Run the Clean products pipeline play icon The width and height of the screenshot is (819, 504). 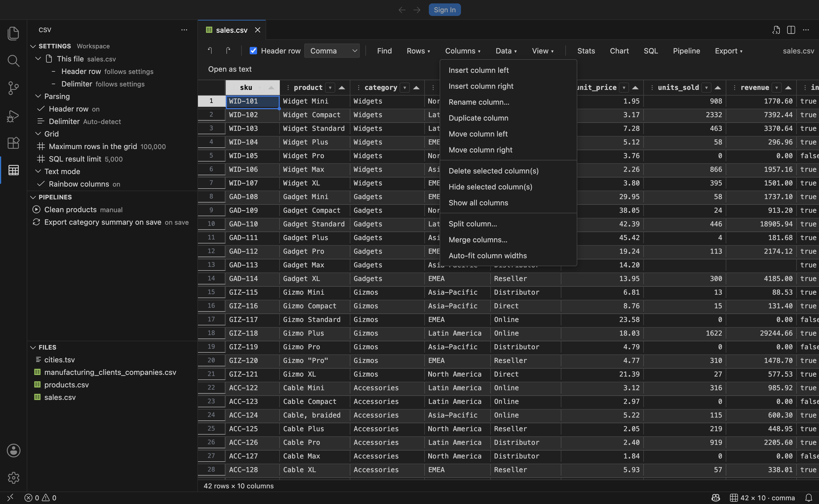[x=36, y=210]
